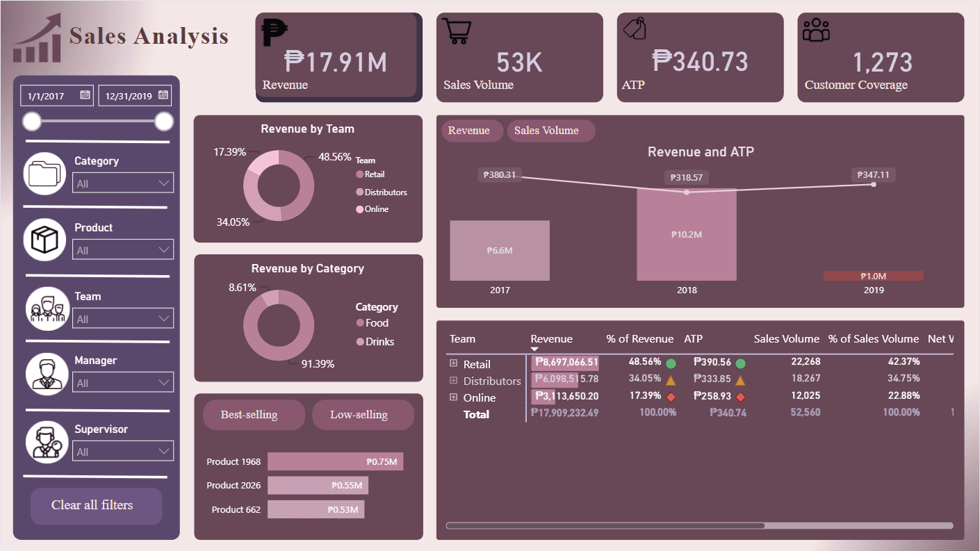Select the Product 1968 bar

pos(335,461)
